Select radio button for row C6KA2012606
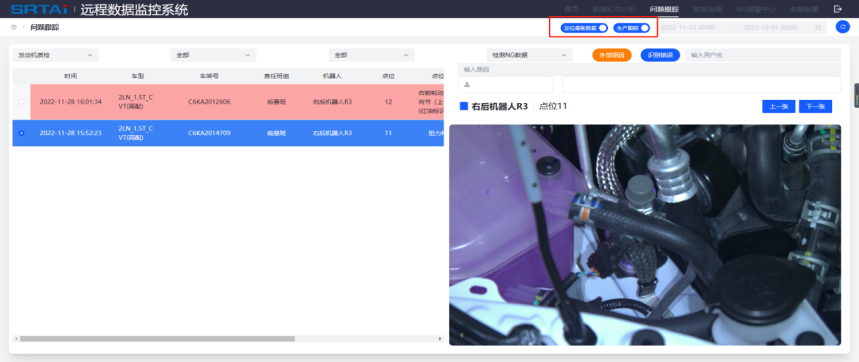859x362 pixels. (21, 102)
